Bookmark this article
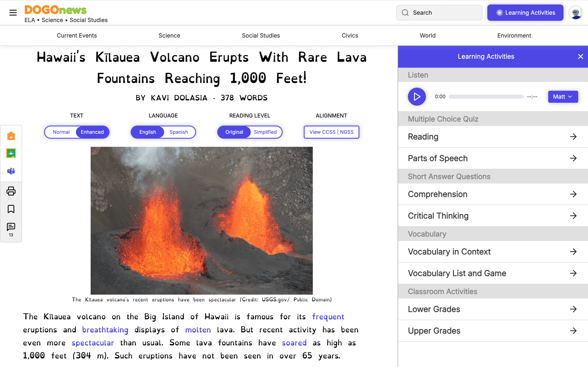588x367 pixels. click(11, 209)
